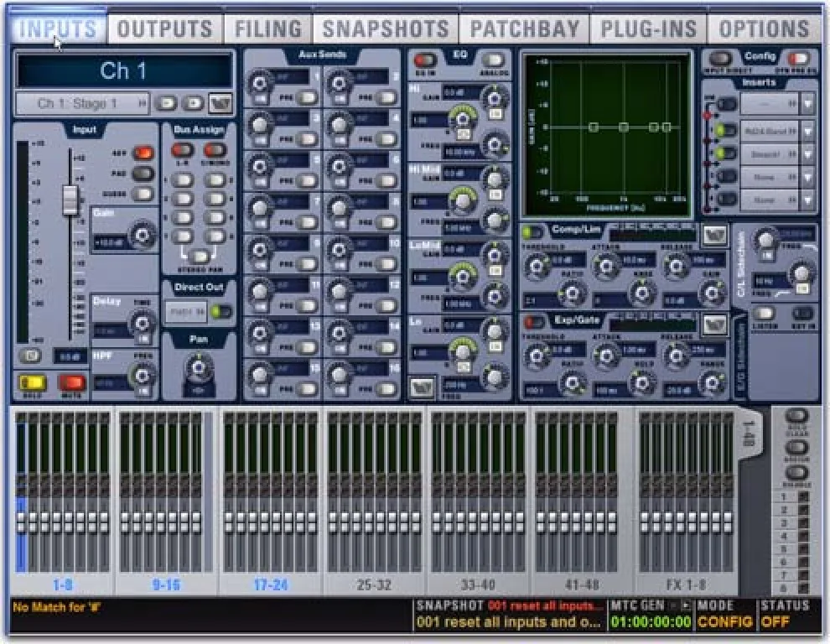Click the compressor Attack knob
The width and height of the screenshot is (830, 644).
606,266
